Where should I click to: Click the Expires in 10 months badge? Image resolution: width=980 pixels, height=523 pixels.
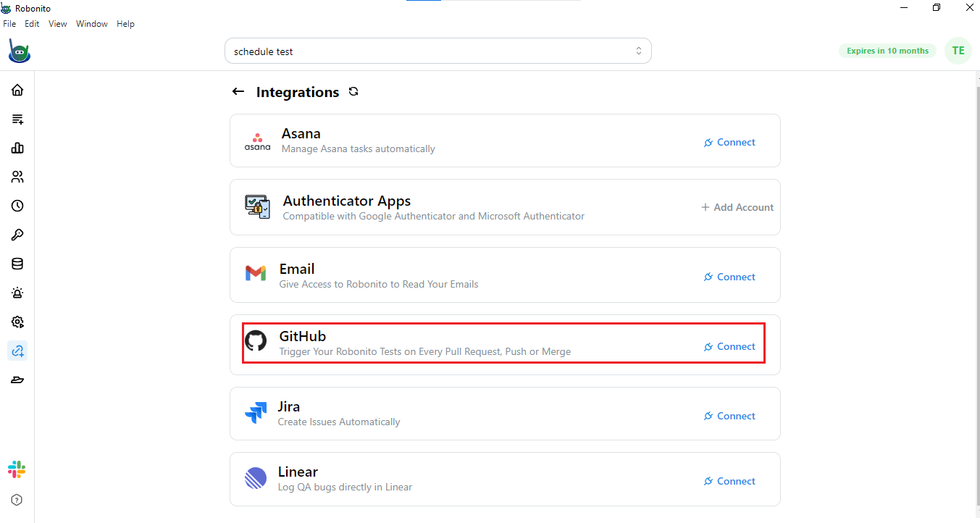[x=887, y=51]
